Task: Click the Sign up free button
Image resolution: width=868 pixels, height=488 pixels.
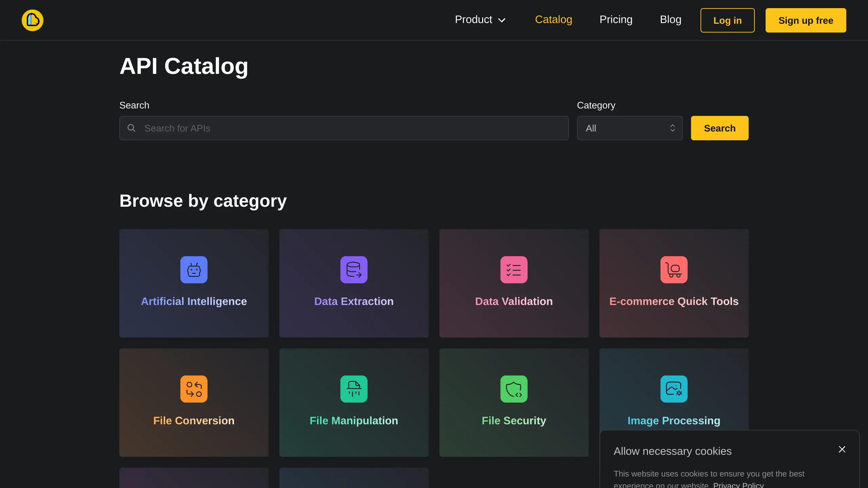Action: tap(806, 20)
